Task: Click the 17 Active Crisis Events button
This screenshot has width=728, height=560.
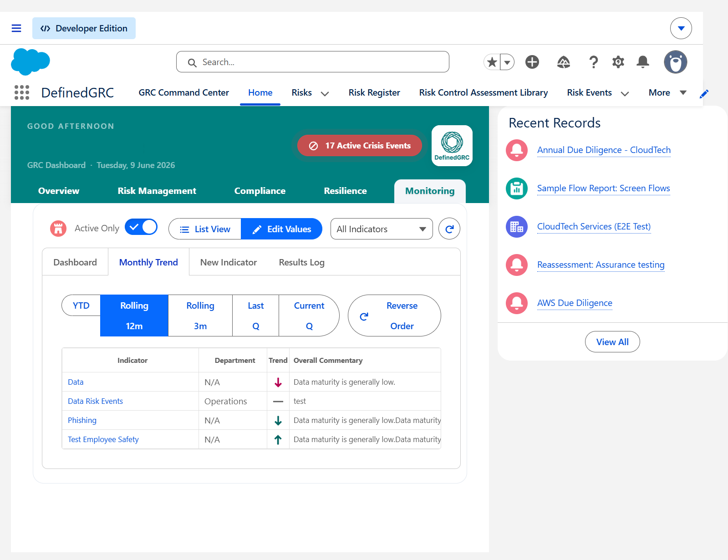Action: coord(360,146)
